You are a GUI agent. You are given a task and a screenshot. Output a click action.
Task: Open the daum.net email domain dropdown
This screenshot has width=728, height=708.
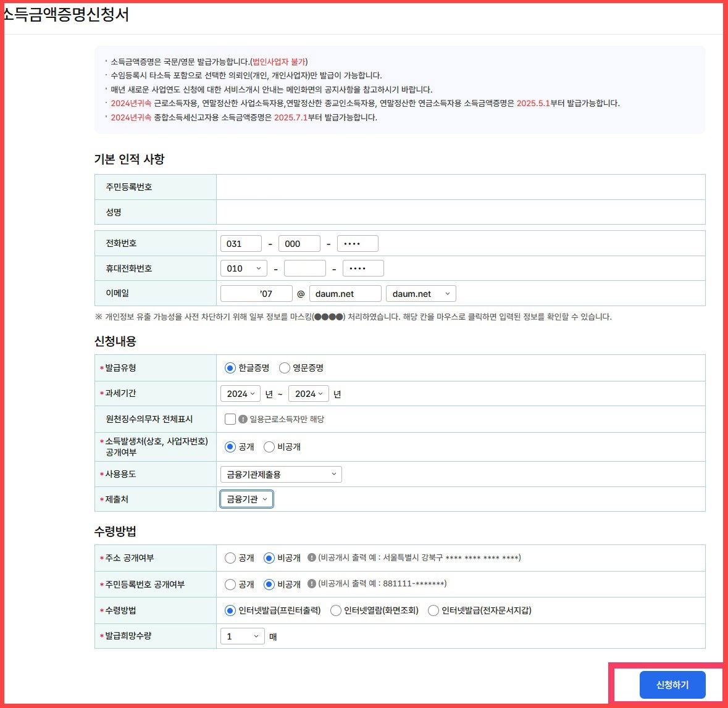420,293
